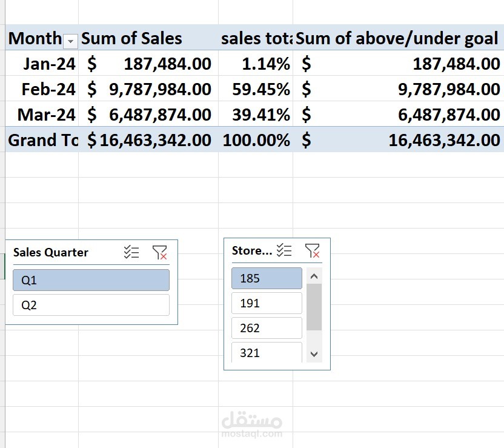Choose store 185 in slicer
Image resolution: width=504 pixels, height=448 pixels.
pos(267,278)
